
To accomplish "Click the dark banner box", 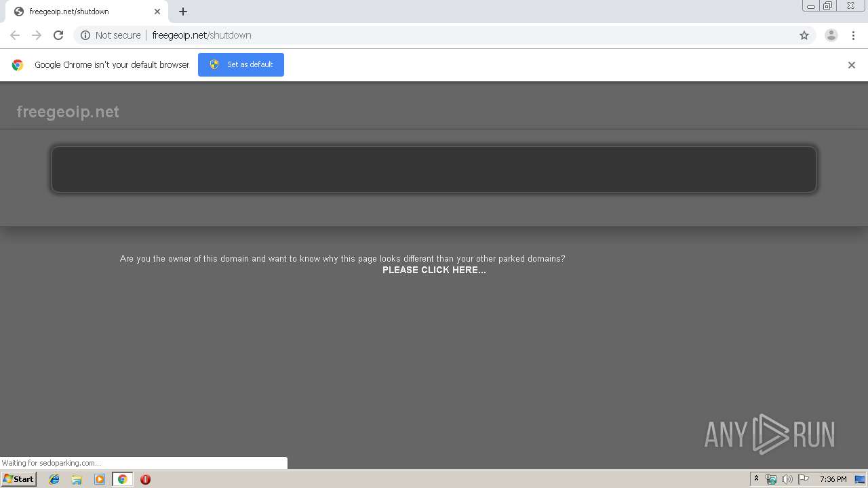I will coord(434,169).
